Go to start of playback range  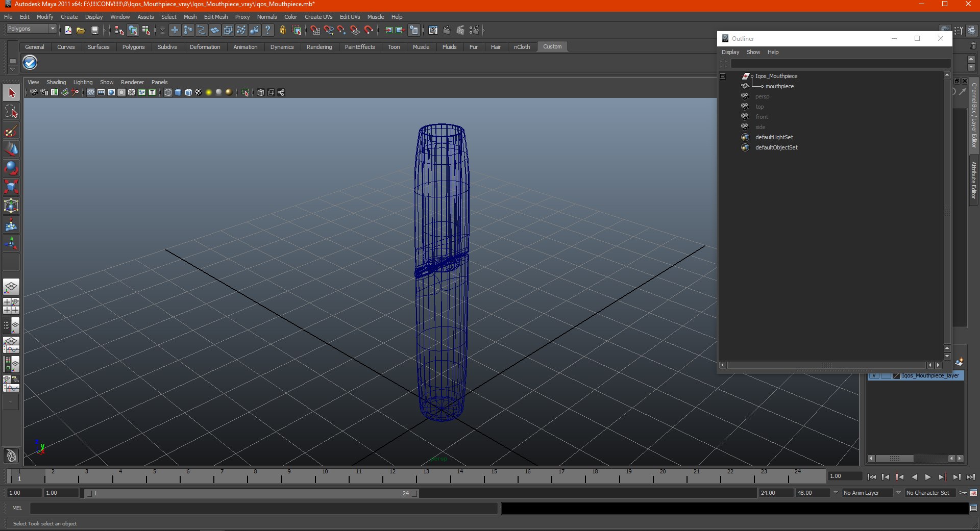pyautogui.click(x=871, y=477)
